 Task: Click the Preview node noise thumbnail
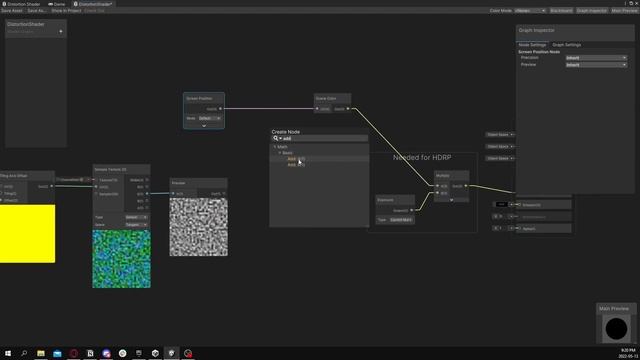(x=199, y=227)
